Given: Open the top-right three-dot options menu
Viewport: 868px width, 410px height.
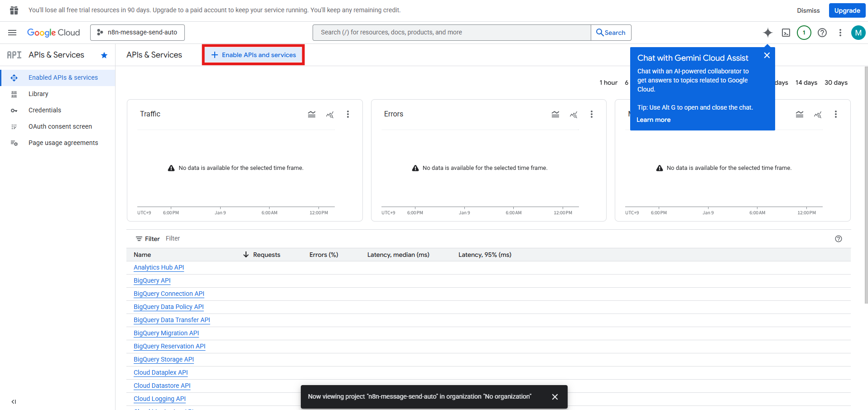Looking at the screenshot, I should pos(840,32).
